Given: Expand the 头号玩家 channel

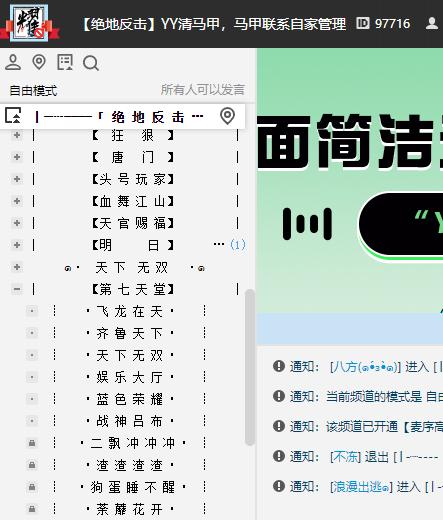Looking at the screenshot, I should (x=17, y=179).
